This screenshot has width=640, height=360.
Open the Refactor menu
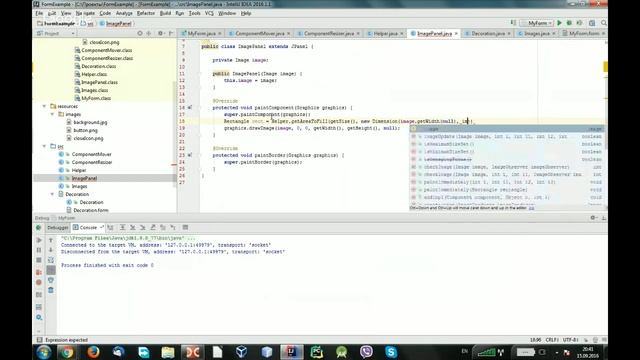tap(146, 13)
